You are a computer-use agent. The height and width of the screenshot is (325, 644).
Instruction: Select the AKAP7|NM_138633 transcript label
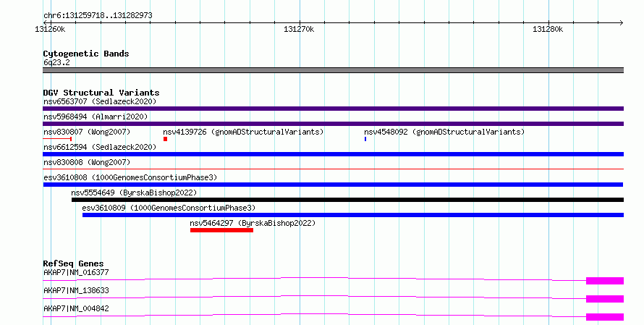click(x=76, y=290)
